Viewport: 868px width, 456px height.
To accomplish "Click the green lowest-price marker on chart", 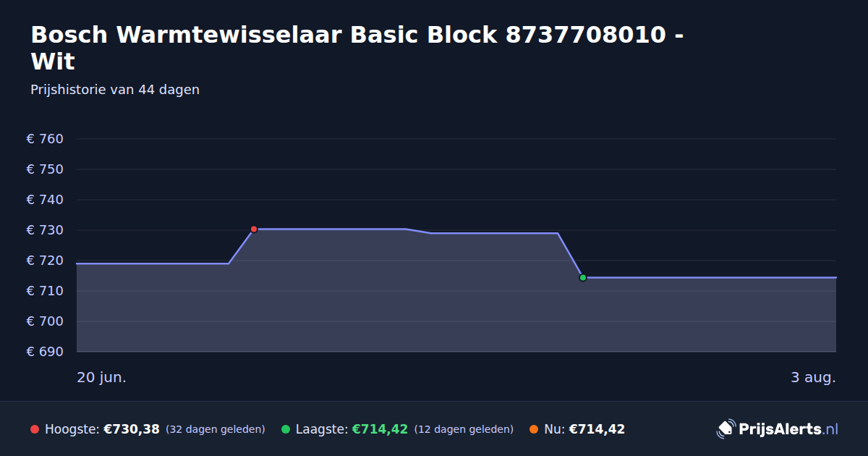I will 583,278.
